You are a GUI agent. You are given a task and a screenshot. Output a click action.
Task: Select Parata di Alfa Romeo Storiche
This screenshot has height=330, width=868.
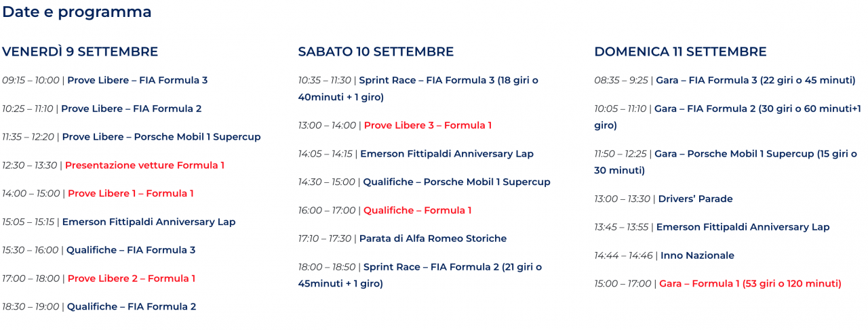433,239
